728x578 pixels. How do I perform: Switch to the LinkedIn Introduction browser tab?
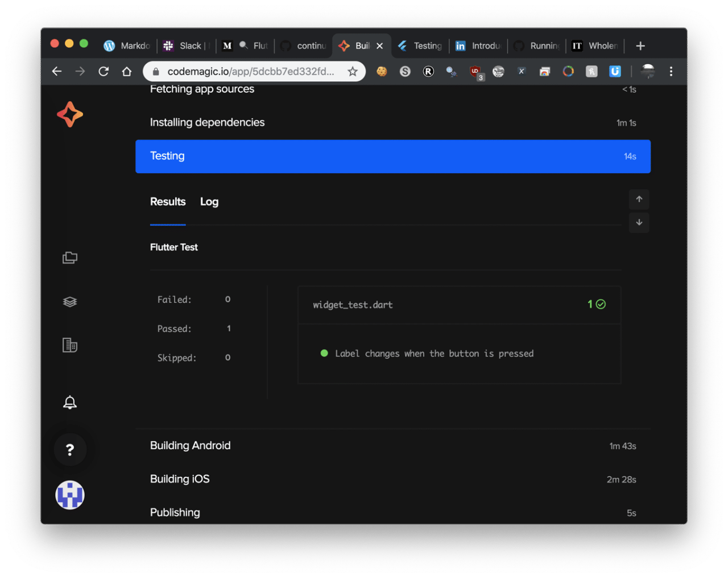coord(478,45)
